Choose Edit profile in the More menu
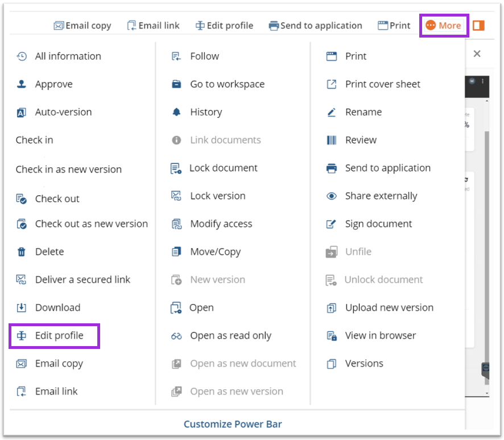Screen dimensions: 504x440 coord(54,336)
